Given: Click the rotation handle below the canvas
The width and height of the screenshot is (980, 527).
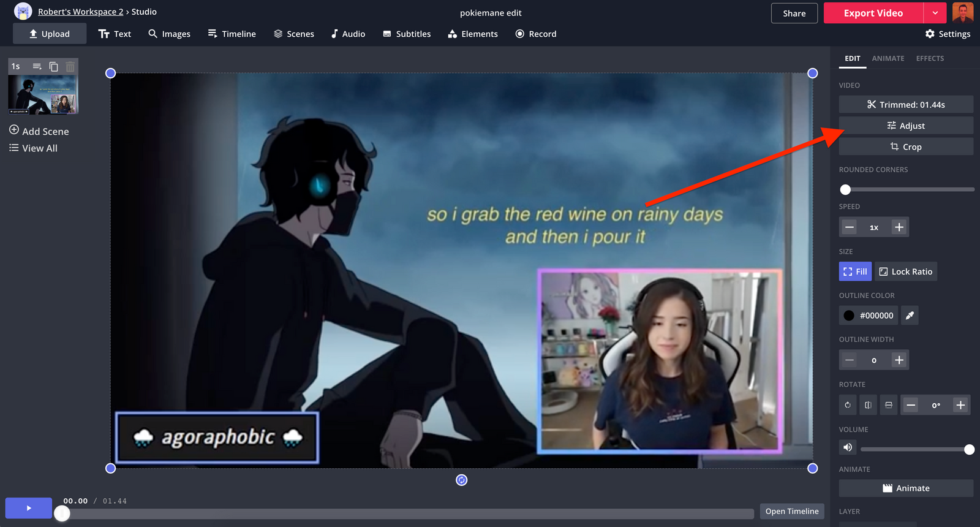Looking at the screenshot, I should click(x=462, y=480).
